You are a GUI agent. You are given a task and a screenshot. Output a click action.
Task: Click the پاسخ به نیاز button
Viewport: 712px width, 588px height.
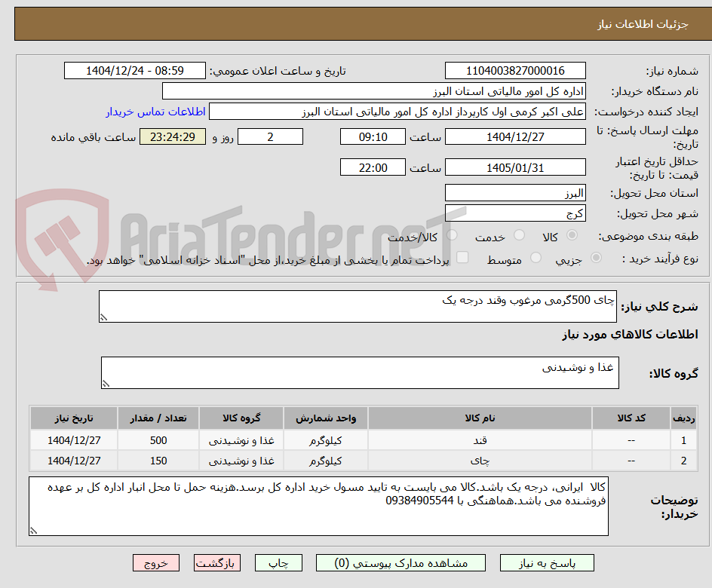(x=547, y=563)
